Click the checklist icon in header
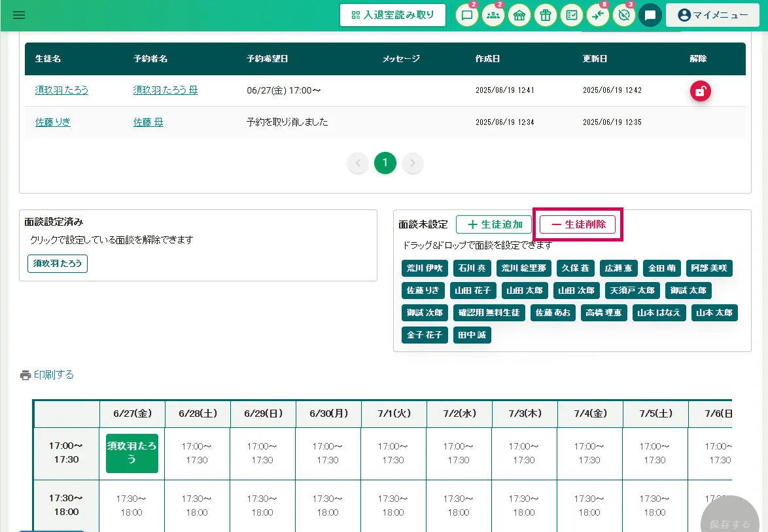Screen dimensions: 768x532 click(572, 16)
